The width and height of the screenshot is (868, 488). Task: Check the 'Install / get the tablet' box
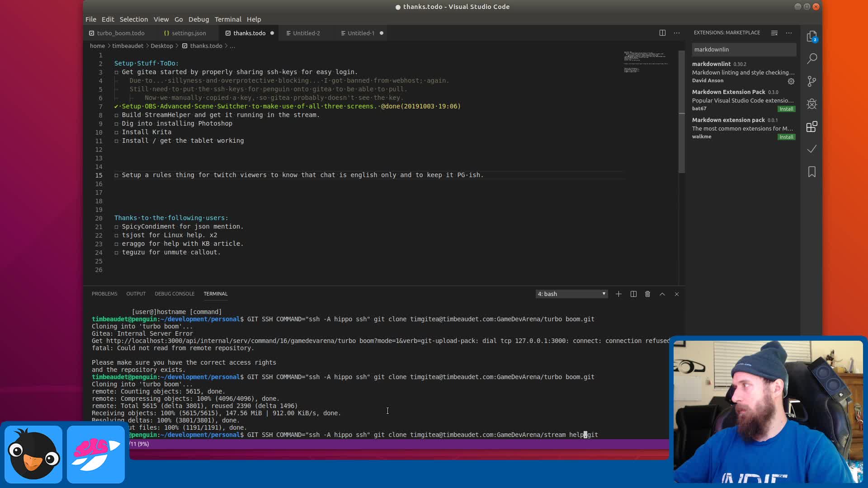[116, 141]
